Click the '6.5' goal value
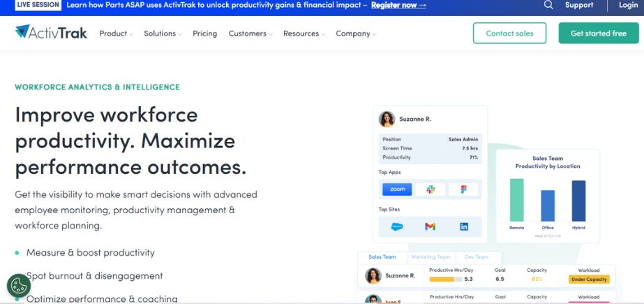The image size is (644, 304). pyautogui.click(x=500, y=280)
